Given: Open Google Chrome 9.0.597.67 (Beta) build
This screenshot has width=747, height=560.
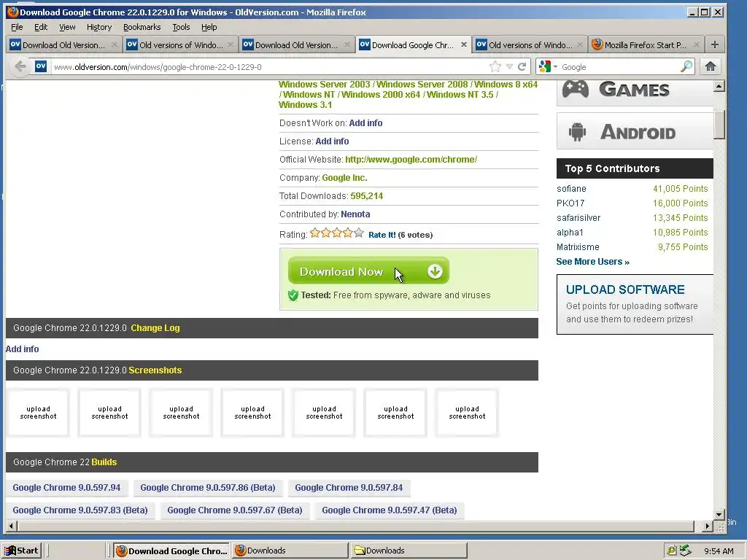Looking at the screenshot, I should click(235, 510).
